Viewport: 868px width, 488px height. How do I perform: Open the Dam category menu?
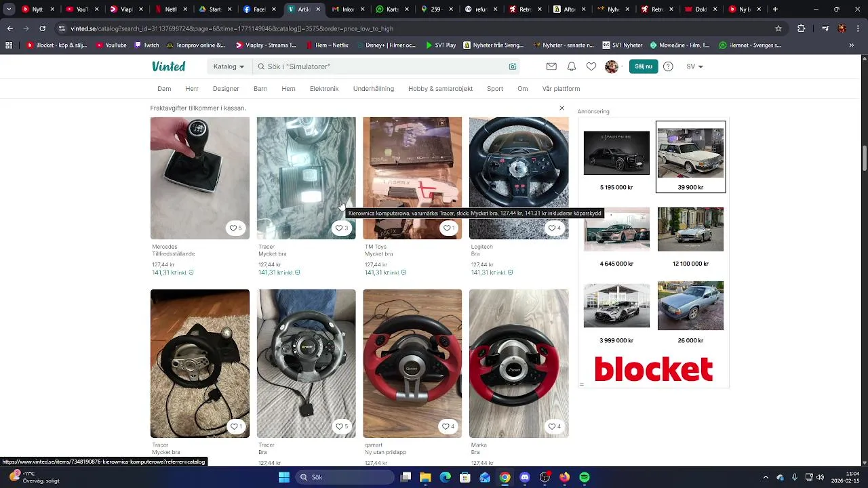(164, 89)
